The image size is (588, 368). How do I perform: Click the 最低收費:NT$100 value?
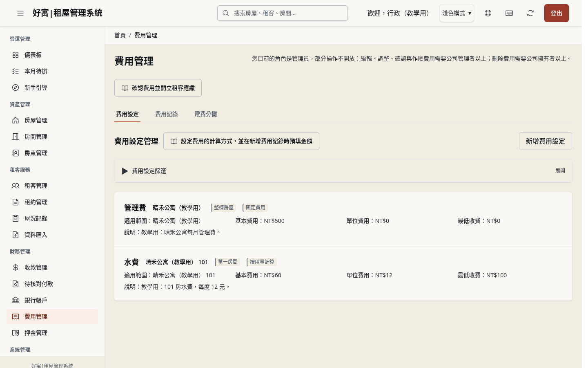(482, 275)
